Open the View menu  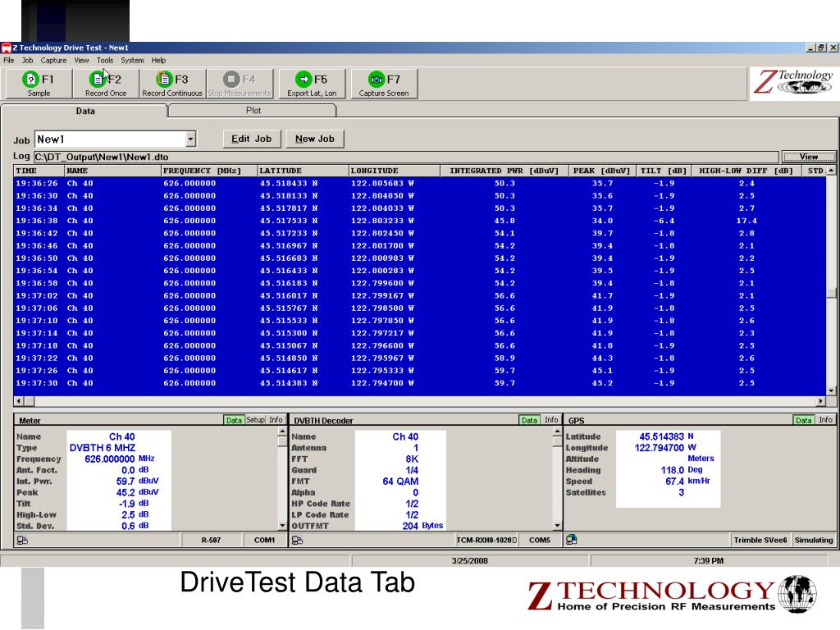(81, 61)
